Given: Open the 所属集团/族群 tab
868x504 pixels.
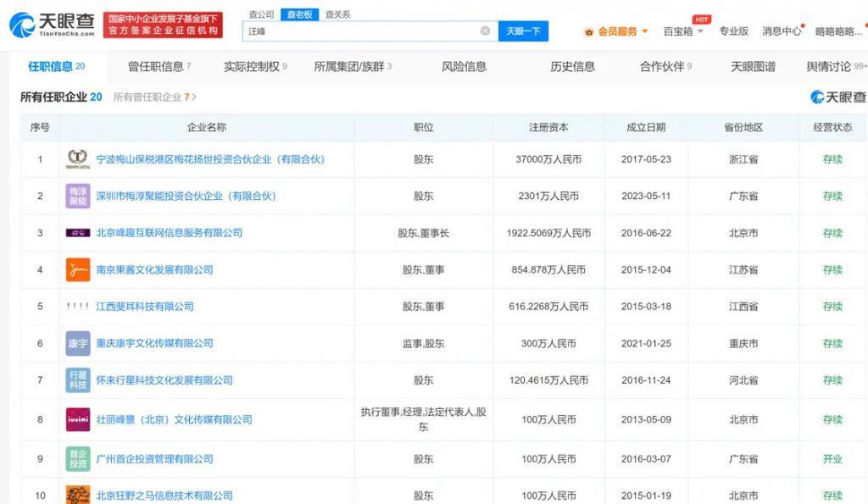Looking at the screenshot, I should [353, 66].
